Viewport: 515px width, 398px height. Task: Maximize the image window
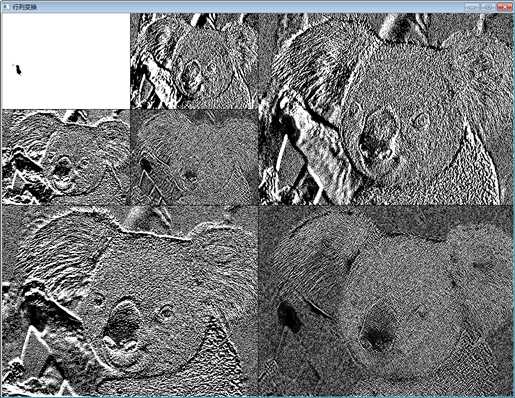(x=488, y=7)
